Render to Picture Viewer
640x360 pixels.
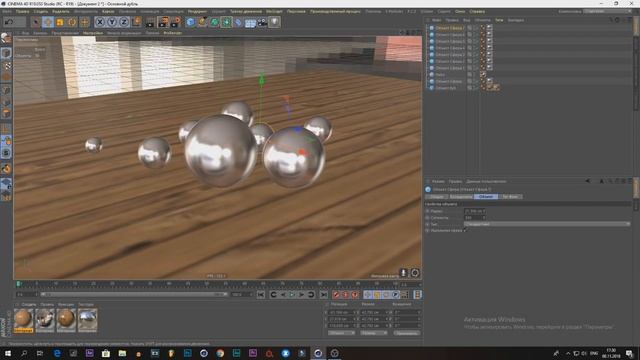pyautogui.click(x=163, y=22)
